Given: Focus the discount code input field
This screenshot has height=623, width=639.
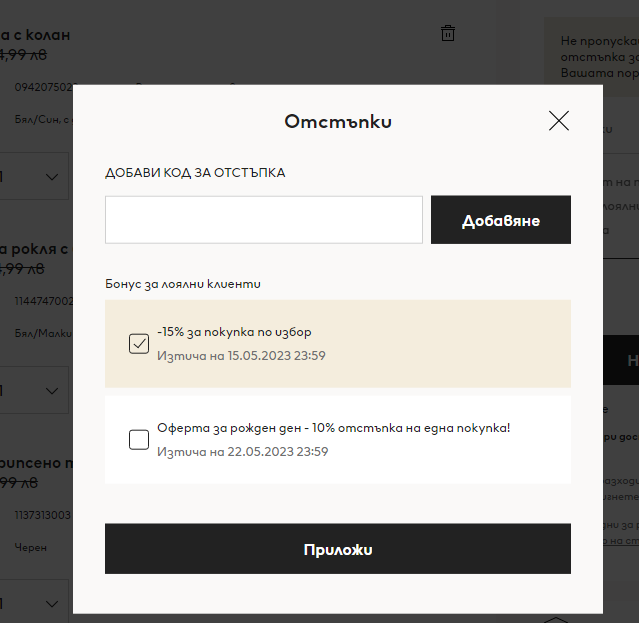Looking at the screenshot, I should pyautogui.click(x=264, y=220).
